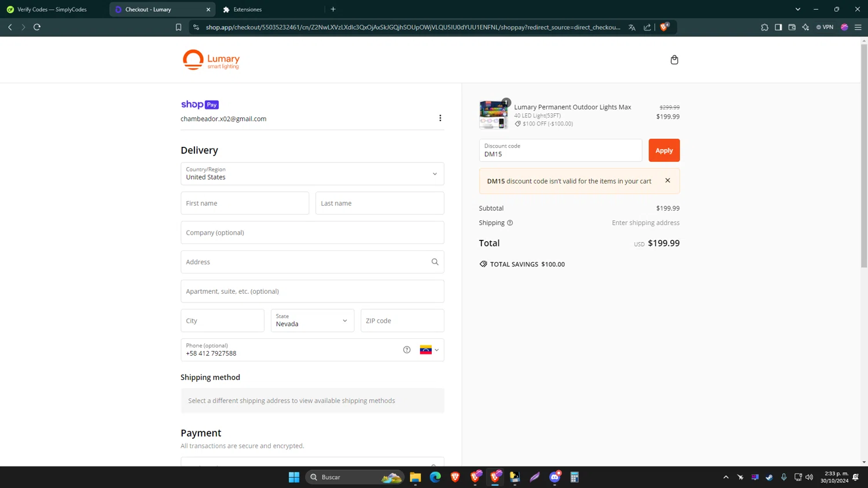Open File Explorer from taskbar
Viewport: 868px width, 488px height.
tap(415, 477)
